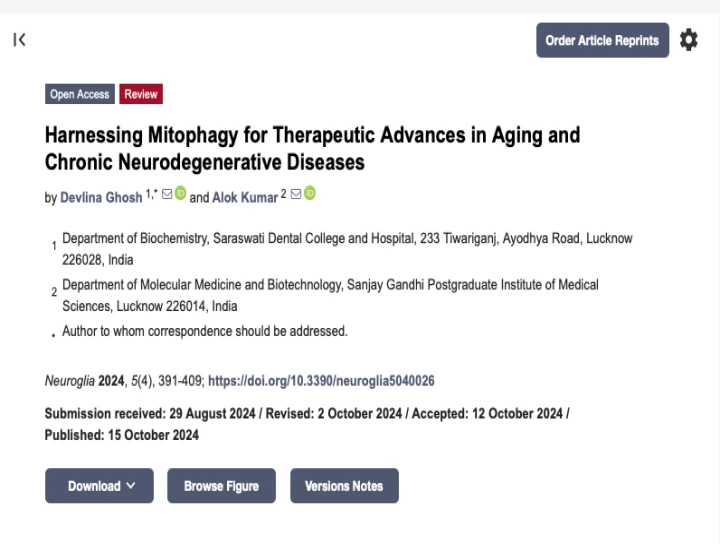Screen dimensions: 720x544
Task: Click the Order Article Reprints button
Action: click(602, 40)
